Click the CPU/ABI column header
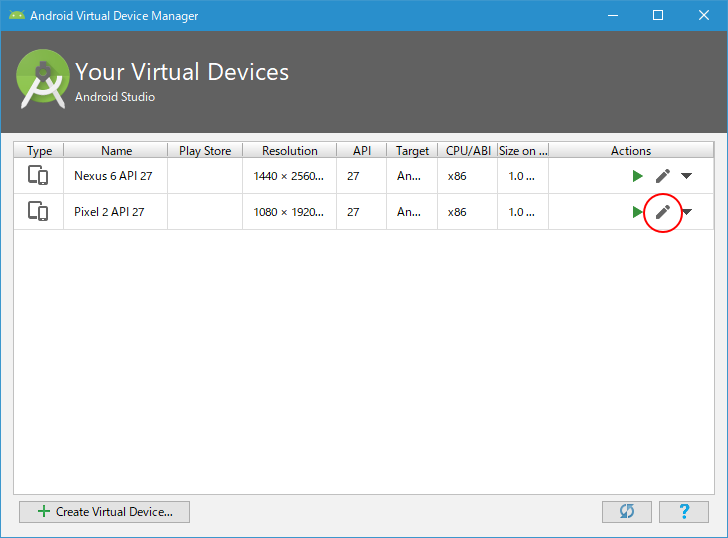This screenshot has height=538, width=728. coord(468,151)
